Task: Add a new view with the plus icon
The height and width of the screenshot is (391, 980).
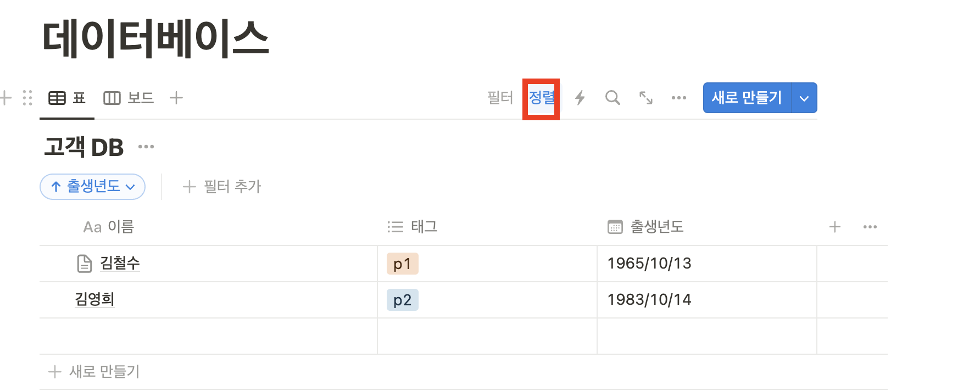Action: pyautogui.click(x=176, y=98)
